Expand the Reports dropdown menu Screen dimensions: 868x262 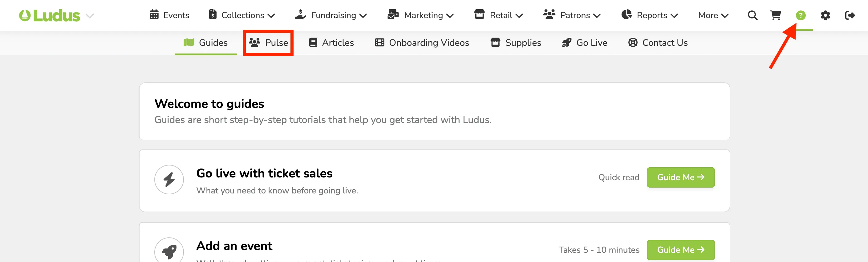[x=649, y=15]
